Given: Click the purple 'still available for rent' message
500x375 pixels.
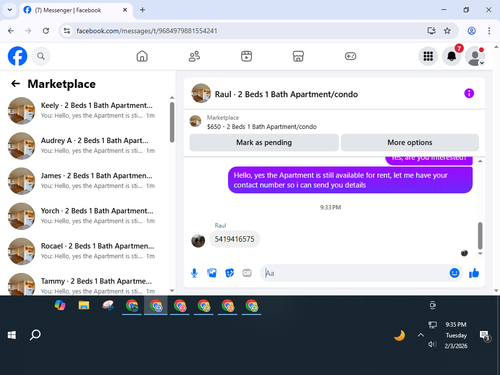Looking at the screenshot, I should [350, 180].
